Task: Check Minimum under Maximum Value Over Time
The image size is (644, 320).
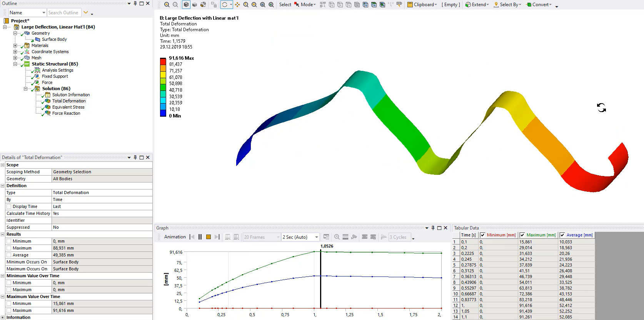Action: point(9,303)
